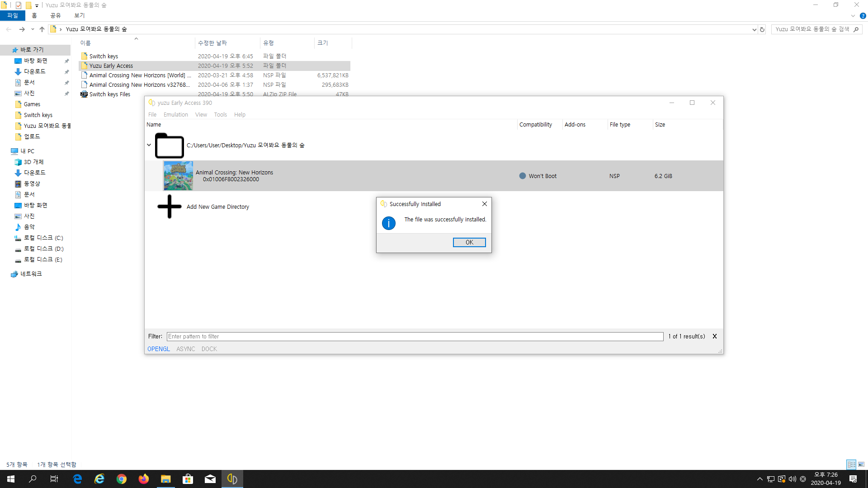
Task: Open the Emulation menu in yuzu
Action: pos(175,115)
